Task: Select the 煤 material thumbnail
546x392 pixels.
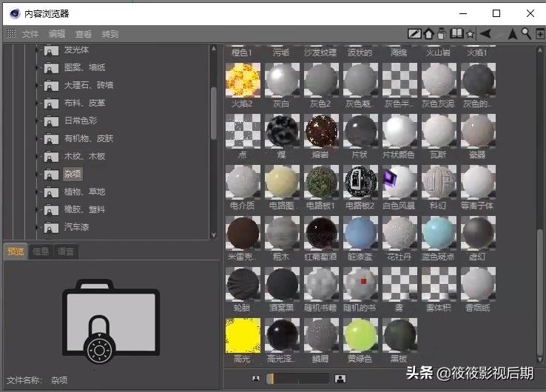Action: 282,131
